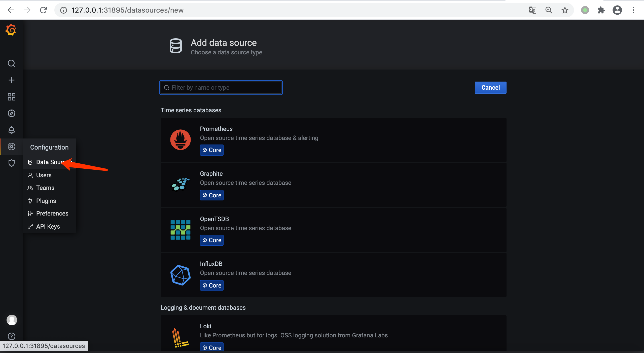644x353 pixels.
Task: Open the browser Extensions puzzle icon
Action: tap(601, 10)
